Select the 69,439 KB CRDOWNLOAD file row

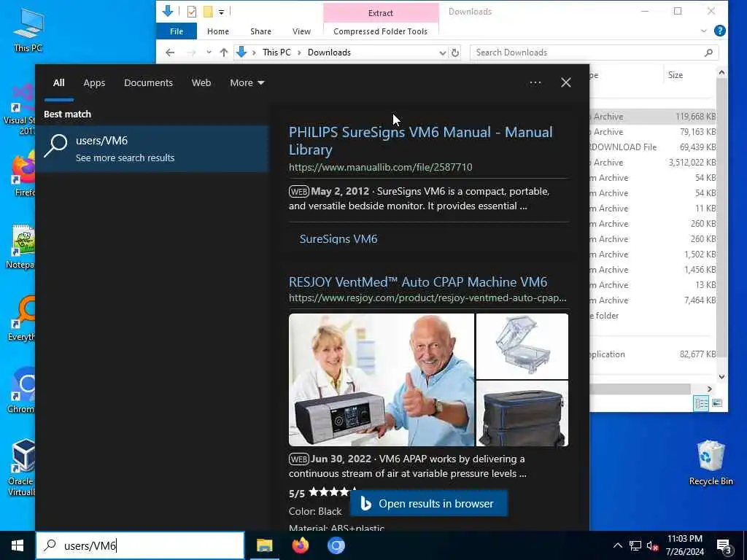pos(652,147)
